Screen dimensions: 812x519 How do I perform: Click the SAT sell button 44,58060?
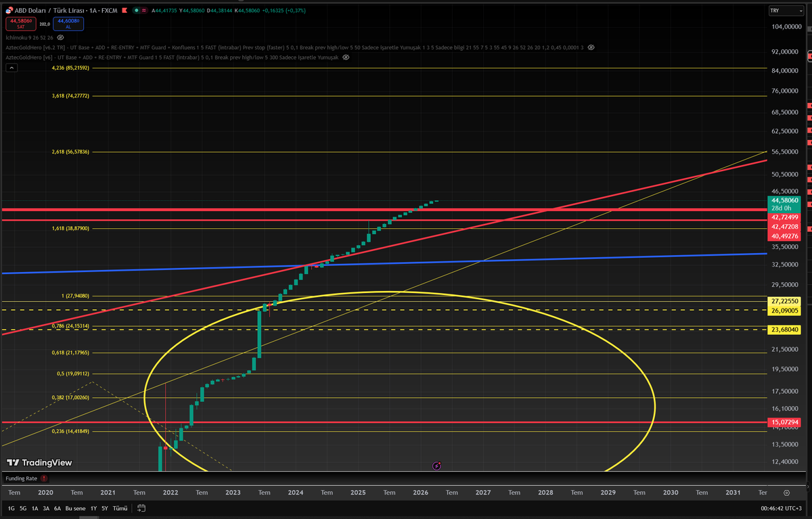click(22, 23)
